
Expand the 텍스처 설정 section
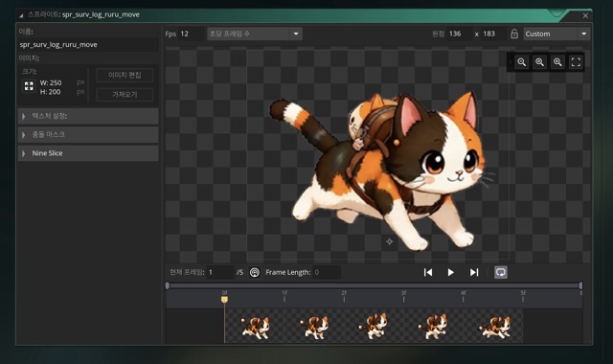pyautogui.click(x=88, y=116)
